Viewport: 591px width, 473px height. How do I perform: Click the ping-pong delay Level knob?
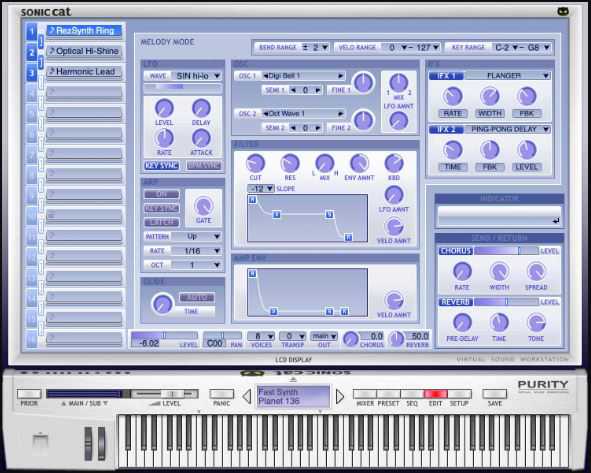527,150
